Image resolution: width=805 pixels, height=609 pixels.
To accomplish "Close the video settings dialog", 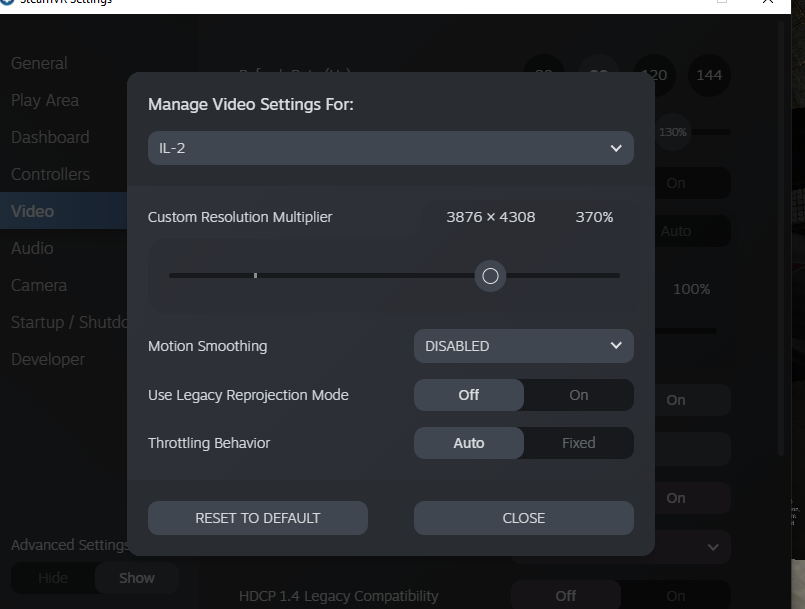I will 523,518.
